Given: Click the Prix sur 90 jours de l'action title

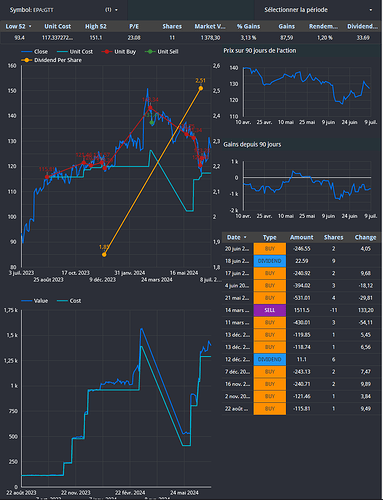Looking at the screenshot, I should coord(260,51).
